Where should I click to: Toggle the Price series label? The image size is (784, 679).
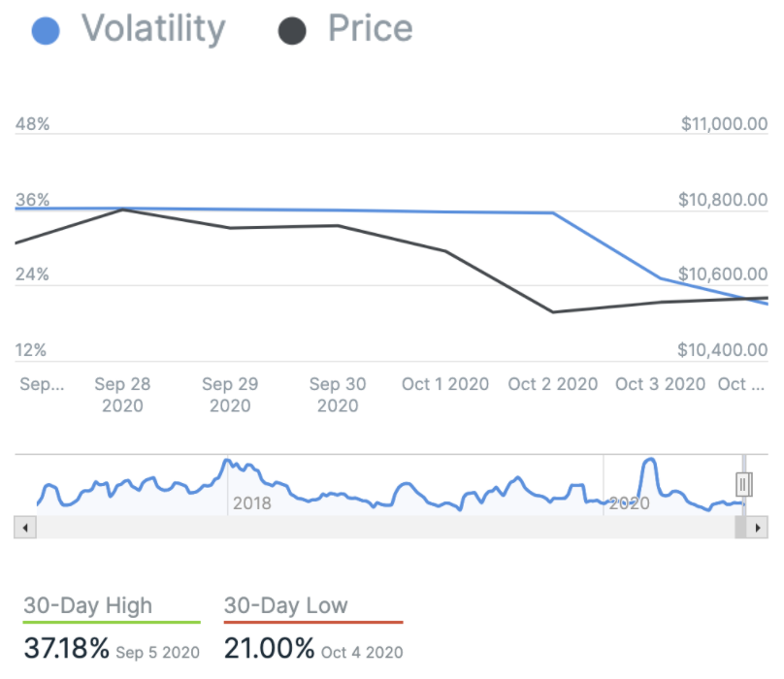(370, 29)
